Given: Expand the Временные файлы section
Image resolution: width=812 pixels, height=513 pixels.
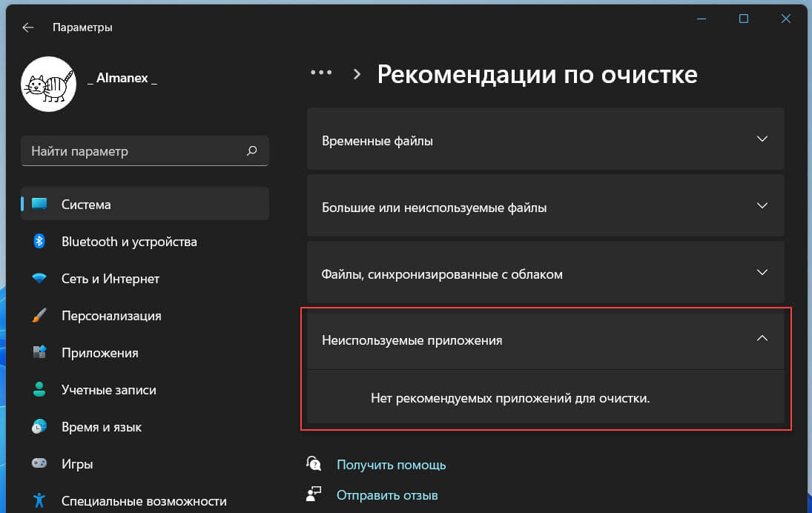Looking at the screenshot, I should pos(545,139).
